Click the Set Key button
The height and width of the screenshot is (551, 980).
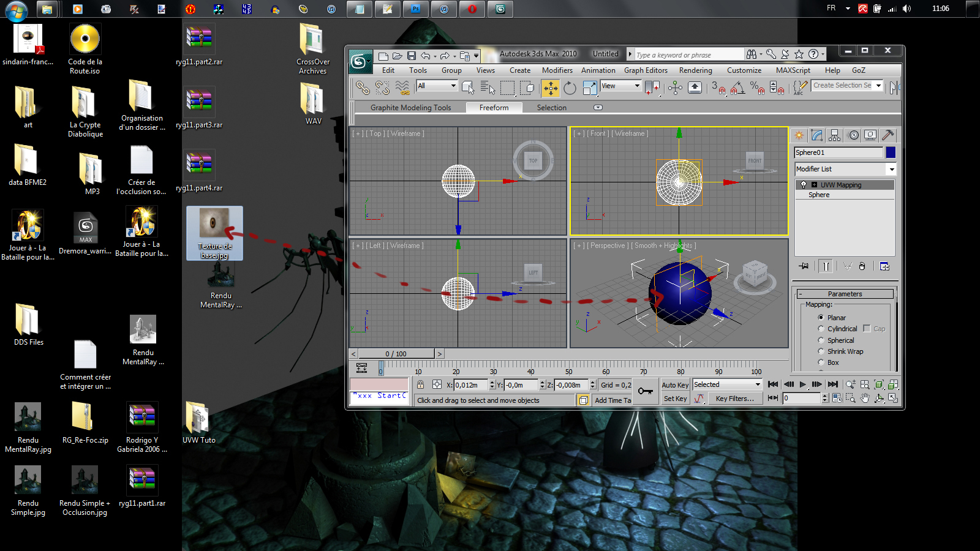[x=675, y=399]
